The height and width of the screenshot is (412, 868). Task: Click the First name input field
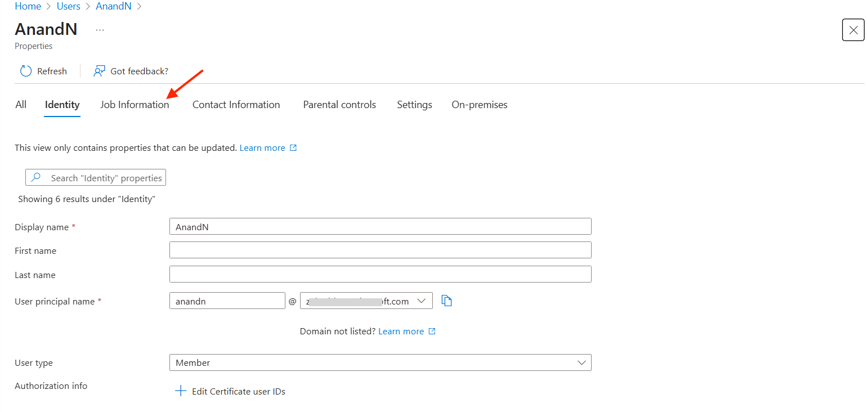[380, 250]
